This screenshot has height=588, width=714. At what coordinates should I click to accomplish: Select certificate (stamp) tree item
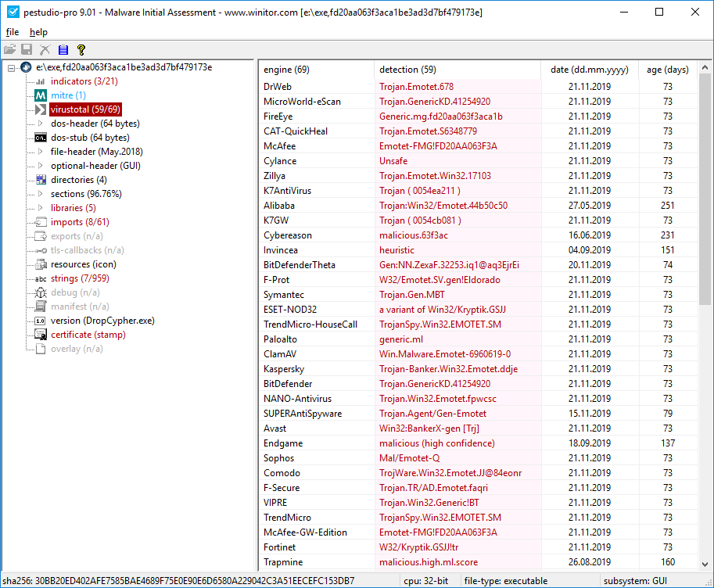click(88, 335)
